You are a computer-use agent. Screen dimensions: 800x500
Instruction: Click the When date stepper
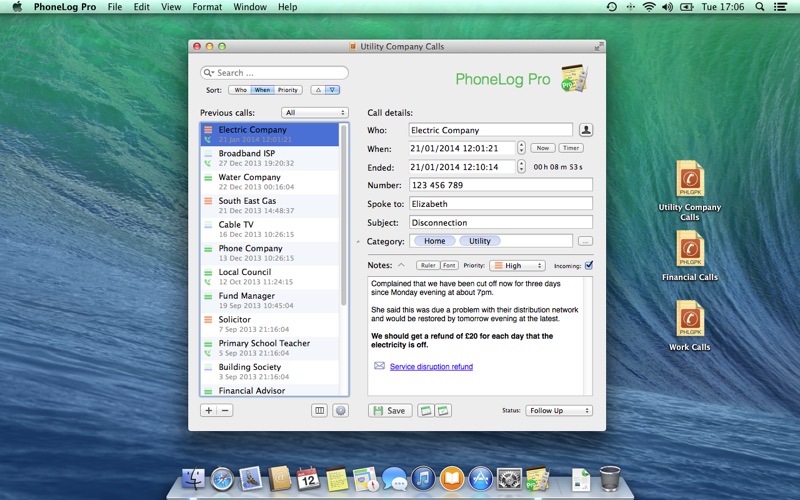pyautogui.click(x=521, y=148)
